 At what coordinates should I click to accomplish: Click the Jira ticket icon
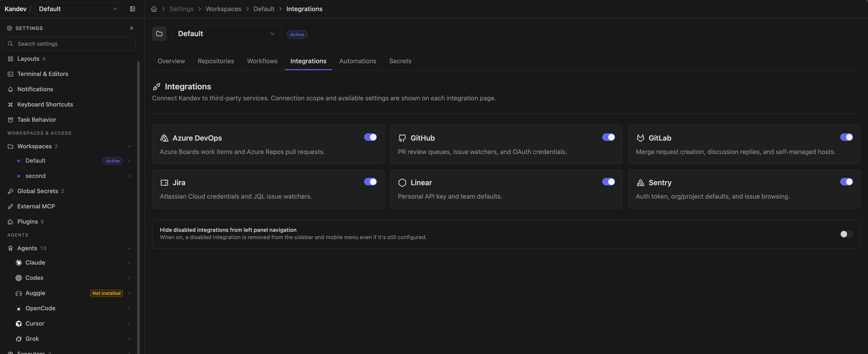164,182
